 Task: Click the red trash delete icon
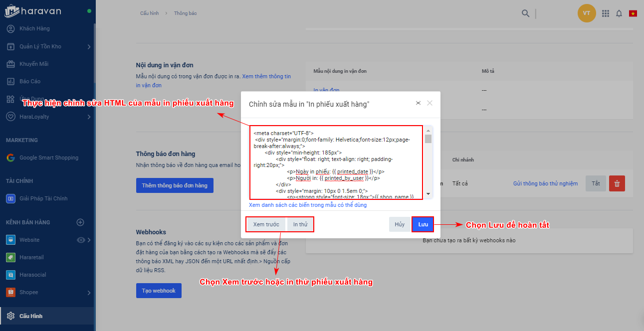tap(617, 183)
